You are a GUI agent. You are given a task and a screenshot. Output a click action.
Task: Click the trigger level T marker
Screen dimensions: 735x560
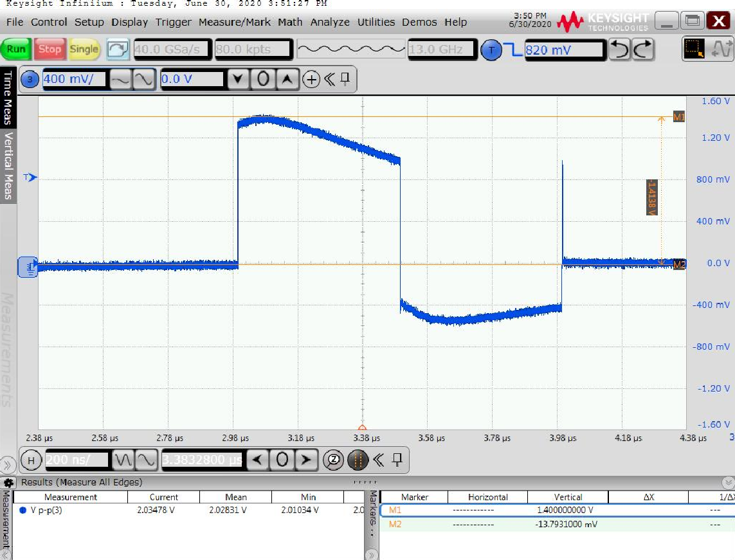click(x=30, y=177)
